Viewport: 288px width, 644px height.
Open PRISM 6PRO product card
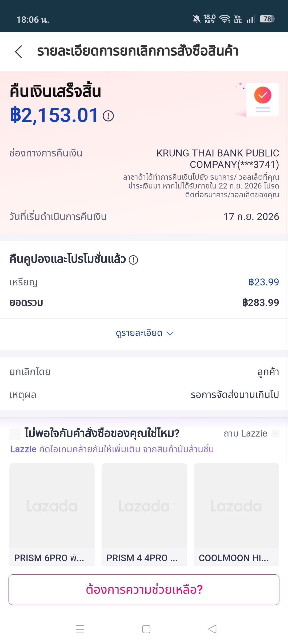pos(52,514)
